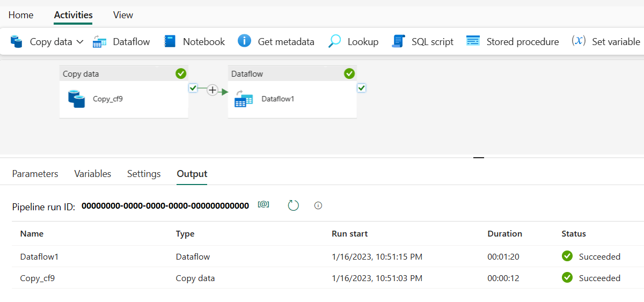Sort by the Type column header
Screen dimensions: 644x302
pyautogui.click(x=185, y=234)
